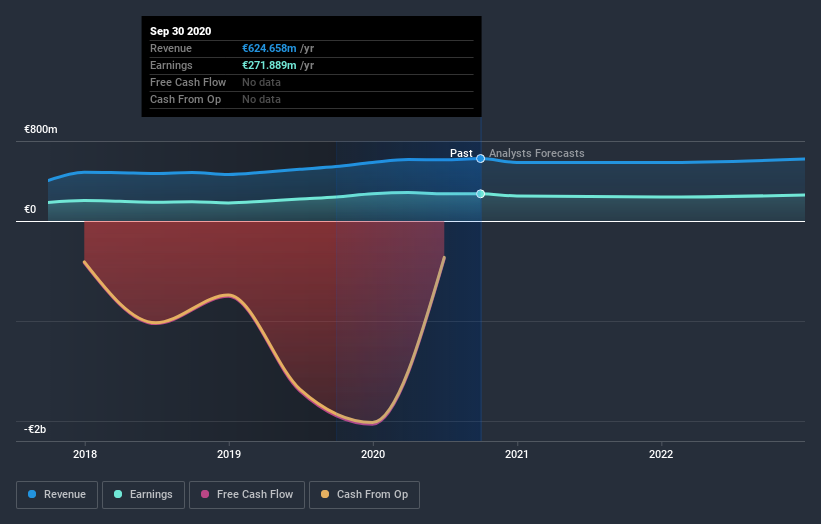Click the Analysts Forecasts label
The width and height of the screenshot is (821, 524).
(537, 153)
